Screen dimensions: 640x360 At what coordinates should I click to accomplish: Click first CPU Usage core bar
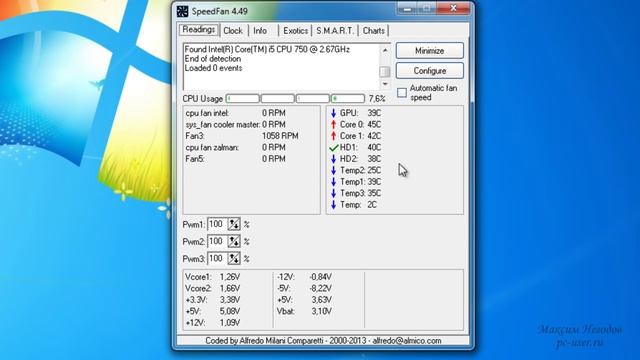point(242,99)
